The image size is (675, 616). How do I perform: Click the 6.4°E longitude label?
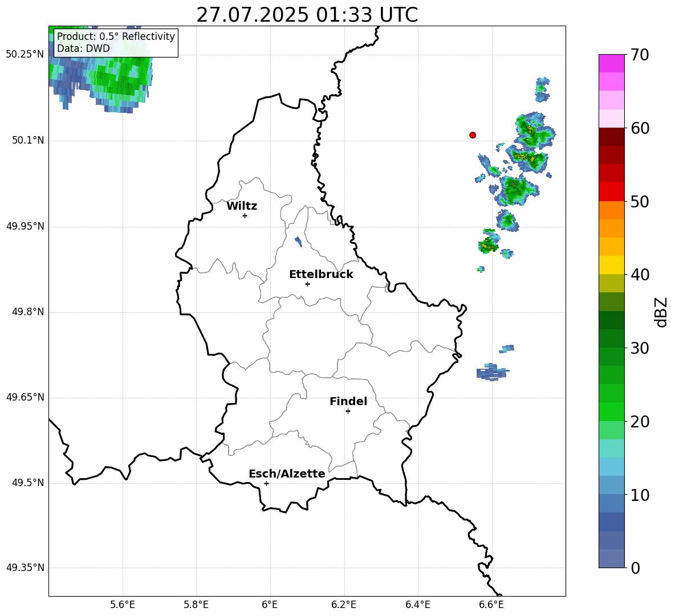[x=417, y=605]
